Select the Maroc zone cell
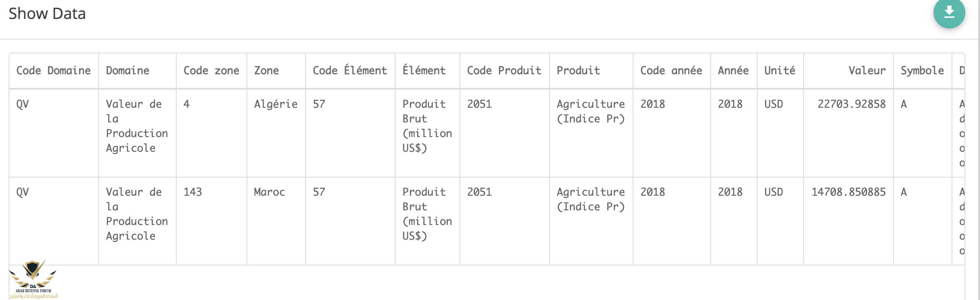Image resolution: width=980 pixels, height=300 pixels. pos(269,192)
